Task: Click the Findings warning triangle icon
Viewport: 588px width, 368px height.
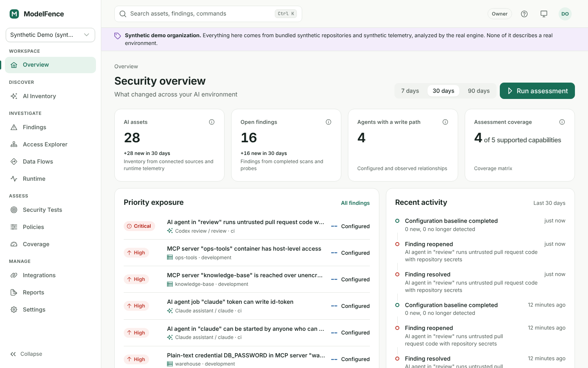Action: [14, 127]
